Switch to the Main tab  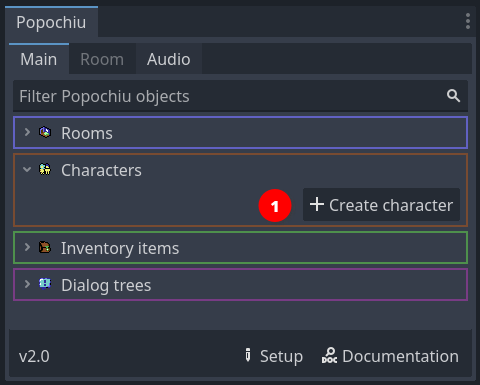(39, 59)
